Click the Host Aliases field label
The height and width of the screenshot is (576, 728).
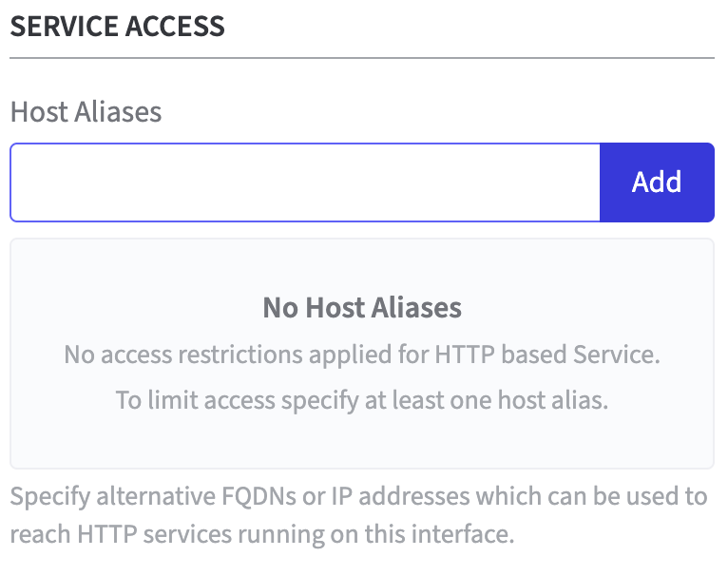coord(86,112)
